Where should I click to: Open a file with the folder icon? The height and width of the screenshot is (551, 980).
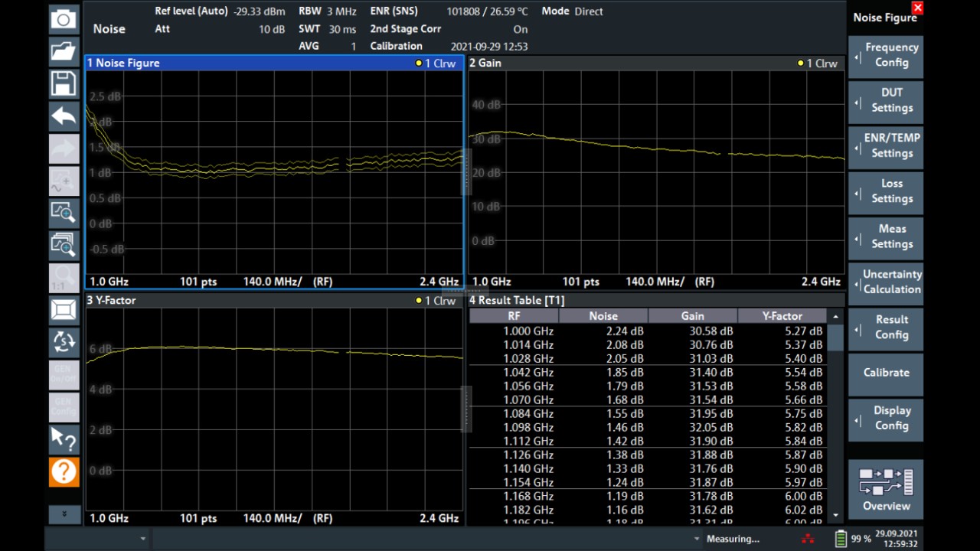tap(64, 51)
